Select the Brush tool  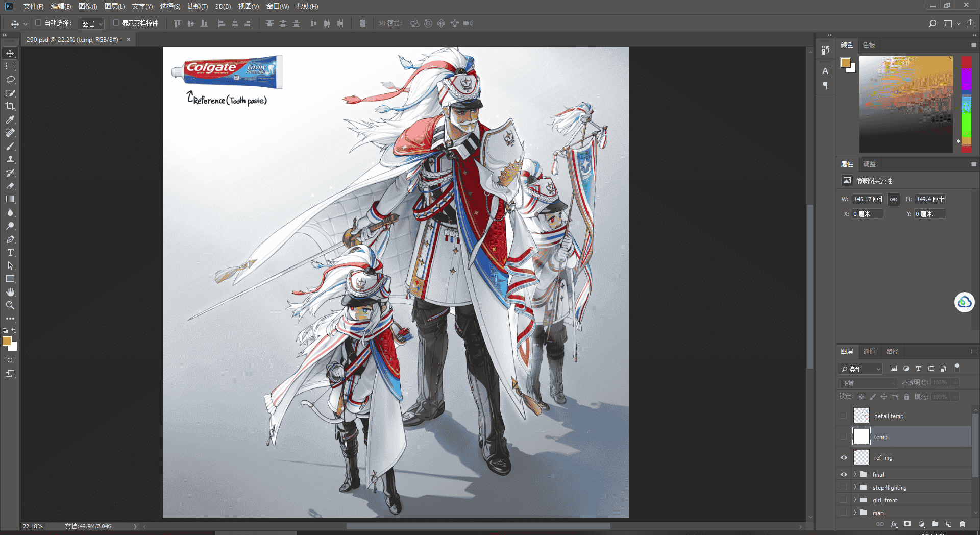[10, 146]
